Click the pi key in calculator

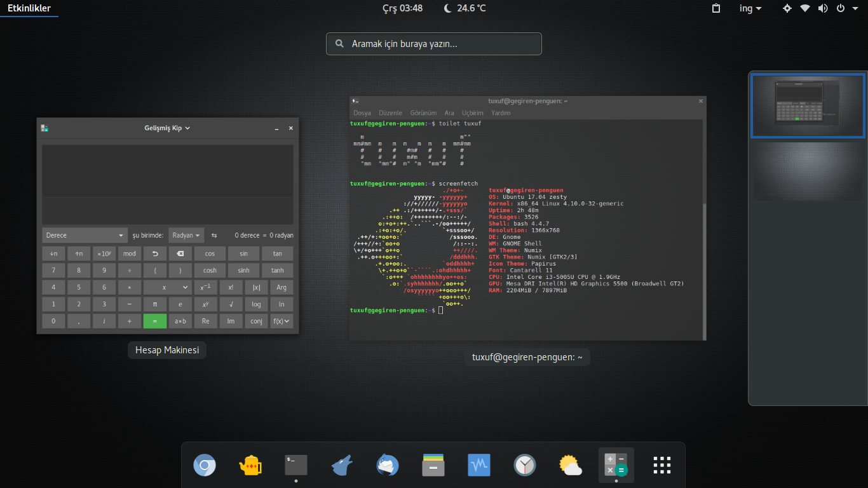pos(155,304)
